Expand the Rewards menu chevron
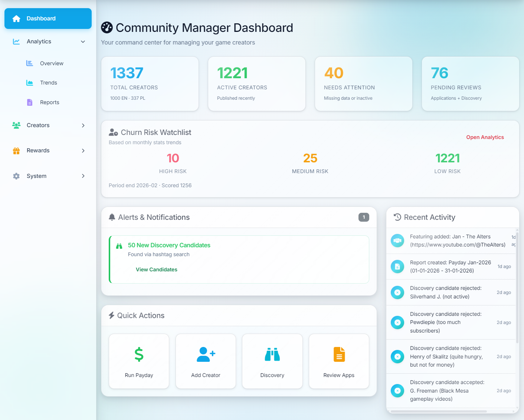Viewport: 524px width, 420px height. pos(83,151)
